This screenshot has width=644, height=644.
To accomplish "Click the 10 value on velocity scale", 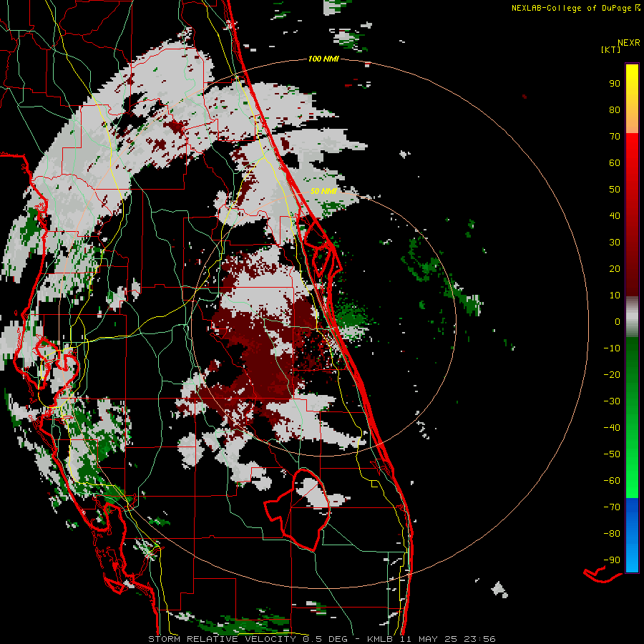I will [615, 296].
